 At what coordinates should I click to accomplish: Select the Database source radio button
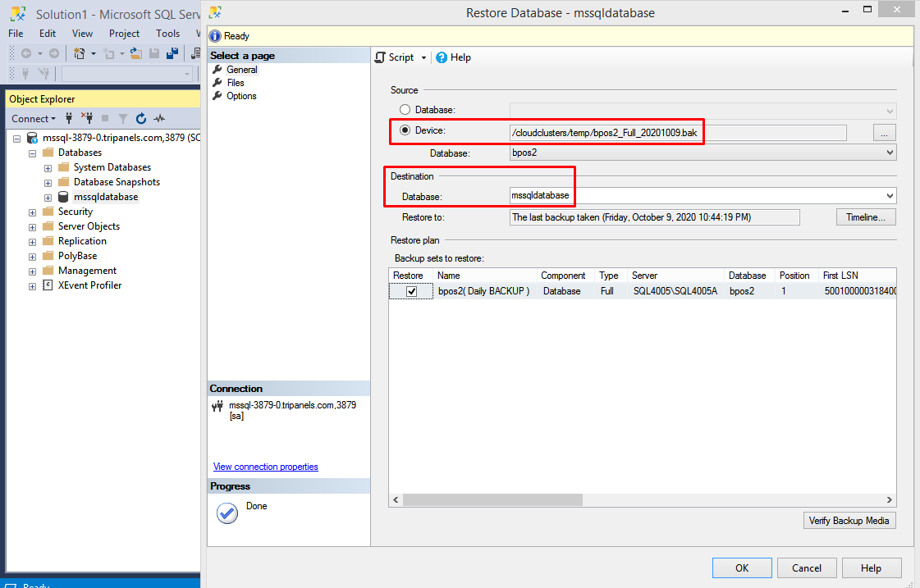[405, 110]
